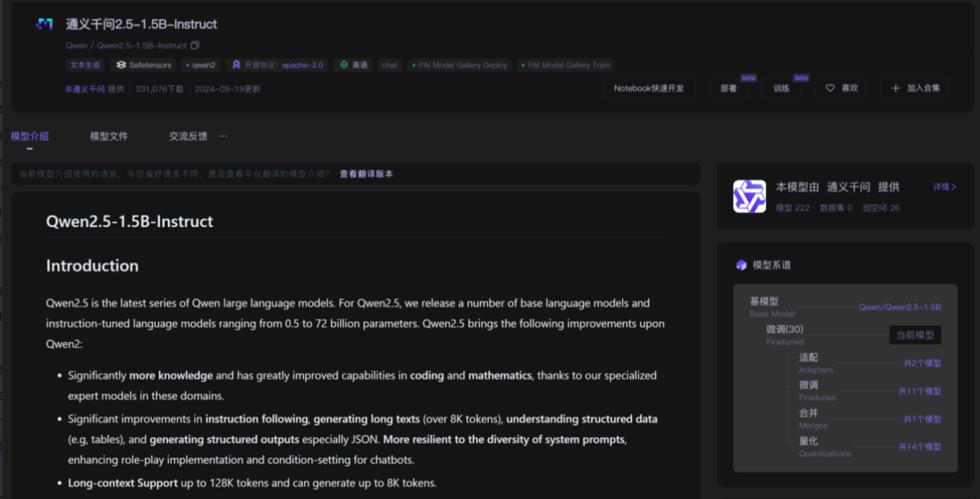Click the 量化 Quantizations tree node
Screen dimensions: 980x499
(825, 447)
